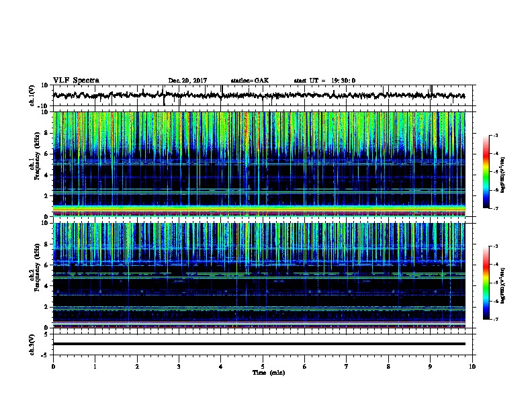This screenshot has width=532, height=411.
Task: Click the "8" tick on ch.2 frequency axis
Action: pyautogui.click(x=47, y=244)
